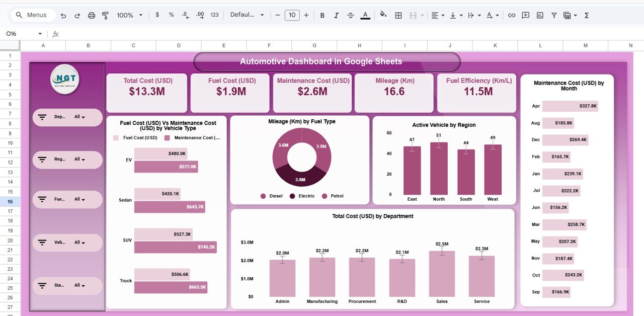
Task: Open the text color selector
Action: click(x=365, y=15)
